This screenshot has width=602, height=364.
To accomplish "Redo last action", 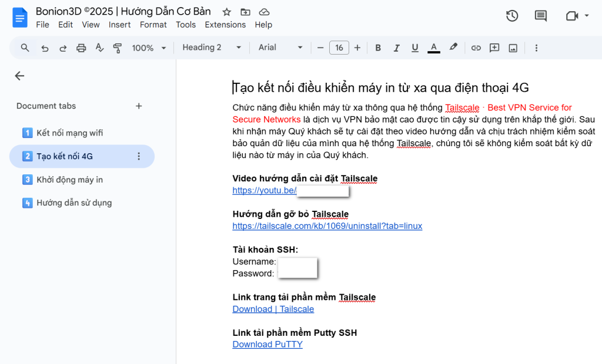I will click(63, 48).
